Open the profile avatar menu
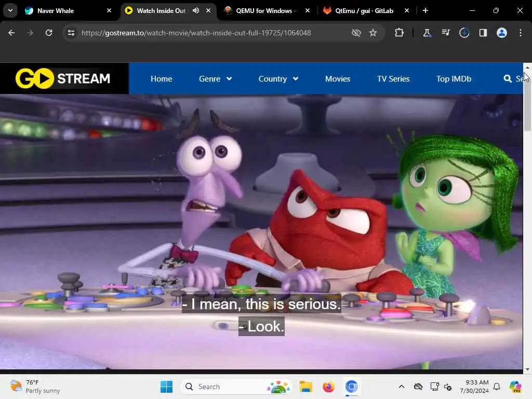This screenshot has height=399, width=532. click(501, 33)
